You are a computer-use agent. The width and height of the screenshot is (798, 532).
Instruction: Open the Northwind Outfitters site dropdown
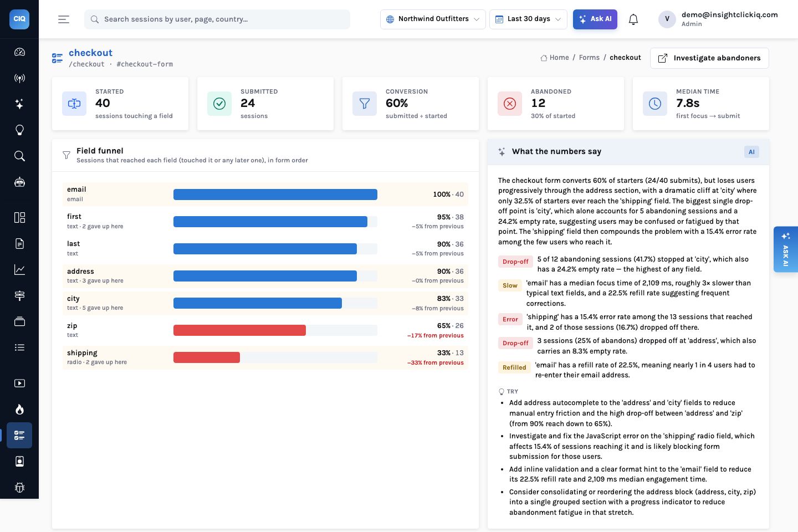[433, 19]
